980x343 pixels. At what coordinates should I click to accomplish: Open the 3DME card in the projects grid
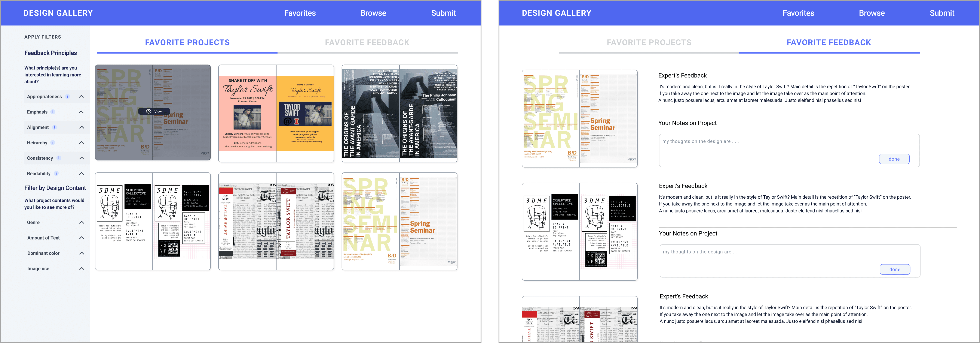[x=153, y=222]
